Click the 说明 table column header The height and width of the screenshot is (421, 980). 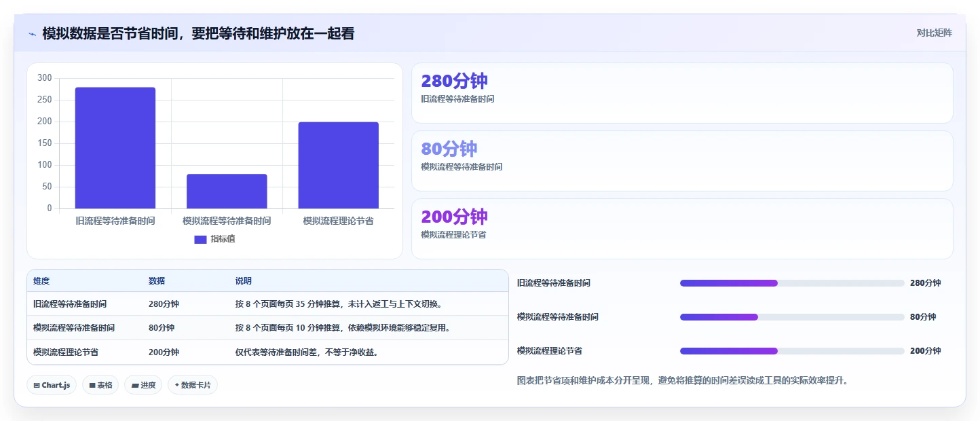pos(244,281)
